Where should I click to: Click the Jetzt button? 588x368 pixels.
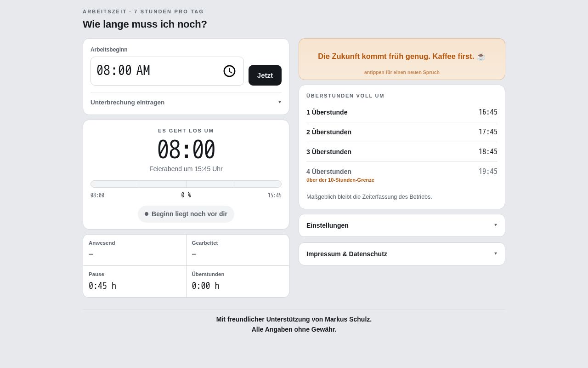[265, 75]
